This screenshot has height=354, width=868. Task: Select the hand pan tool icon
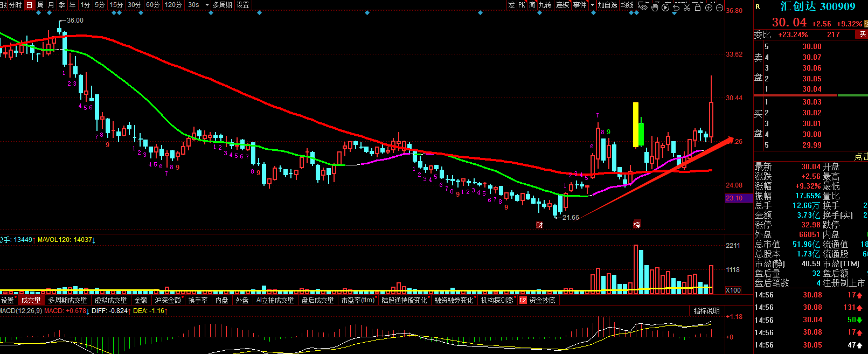tap(655, 7)
